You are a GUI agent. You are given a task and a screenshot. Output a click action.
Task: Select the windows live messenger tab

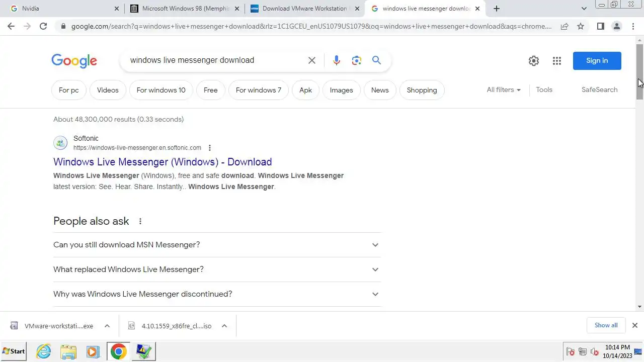coord(426,9)
